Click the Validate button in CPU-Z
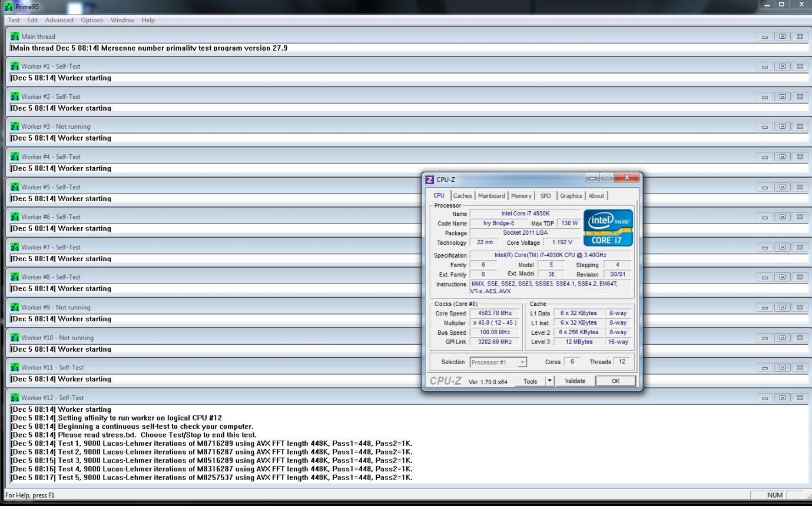 pos(575,381)
